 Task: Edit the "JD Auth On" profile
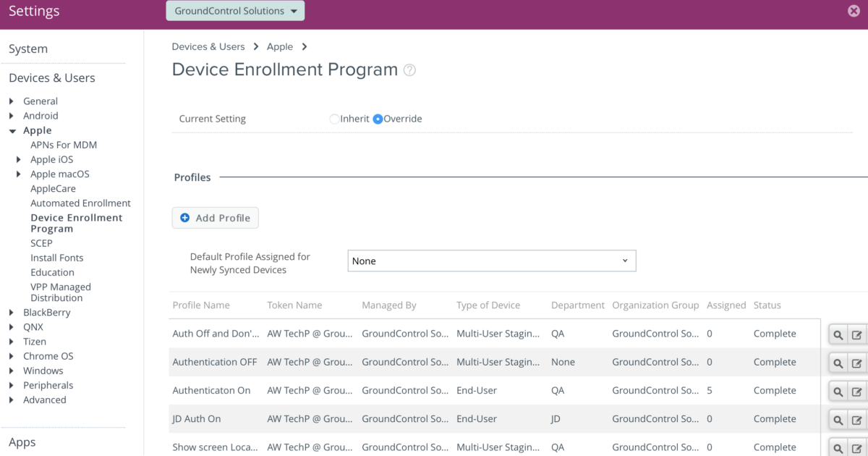857,419
